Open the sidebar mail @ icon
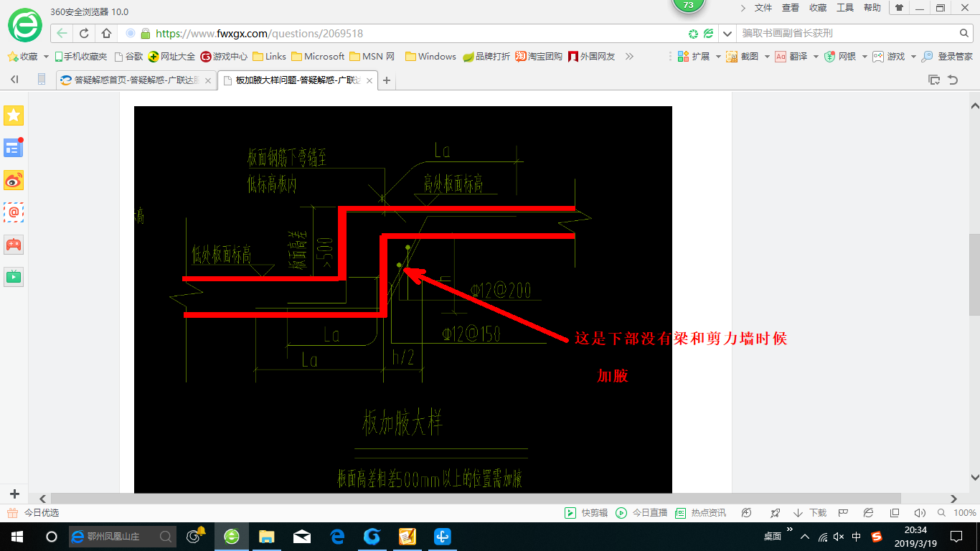Image resolution: width=980 pixels, height=551 pixels. tap(14, 212)
